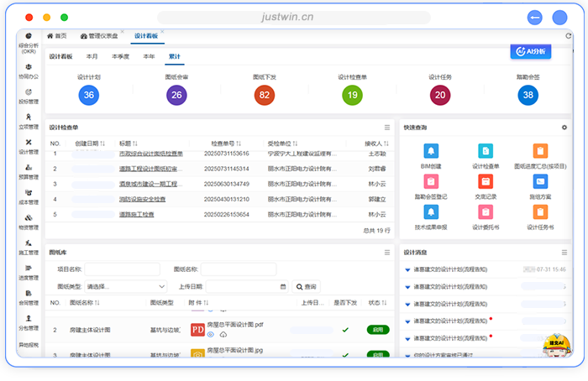Switch to the 管理仪表盘 tab

coord(101,36)
